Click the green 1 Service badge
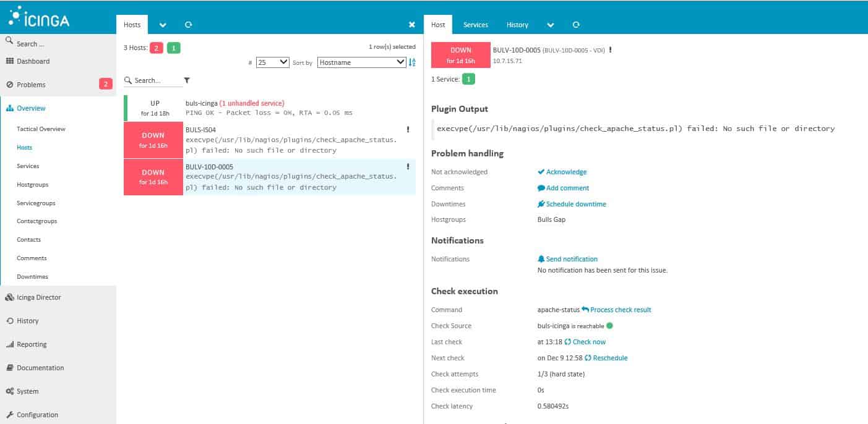Image resolution: width=868 pixels, height=424 pixels. click(469, 79)
